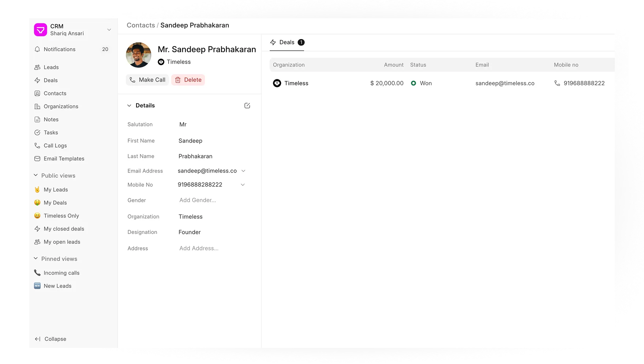Click the edit details pencil icon
Screen dimensions: 644x364
click(x=247, y=106)
